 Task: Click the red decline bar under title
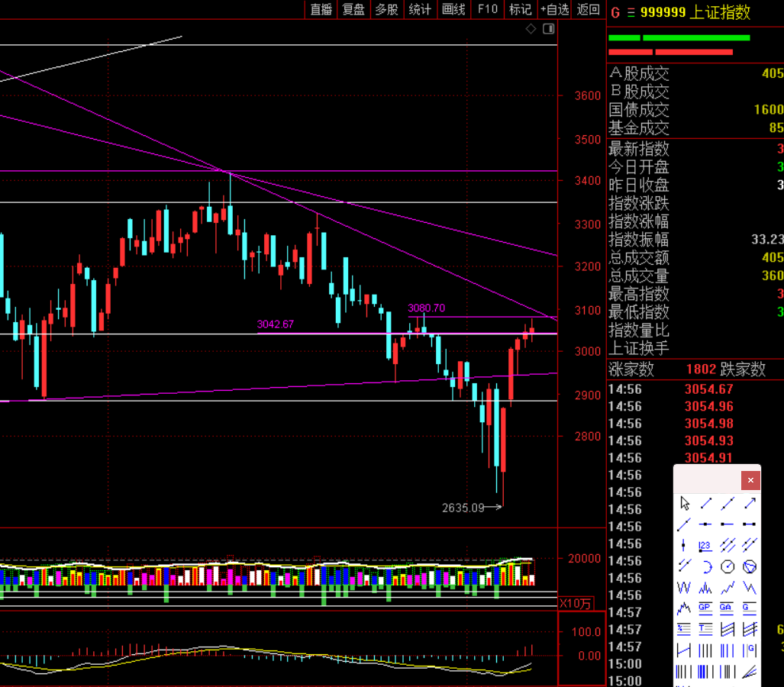(x=670, y=52)
